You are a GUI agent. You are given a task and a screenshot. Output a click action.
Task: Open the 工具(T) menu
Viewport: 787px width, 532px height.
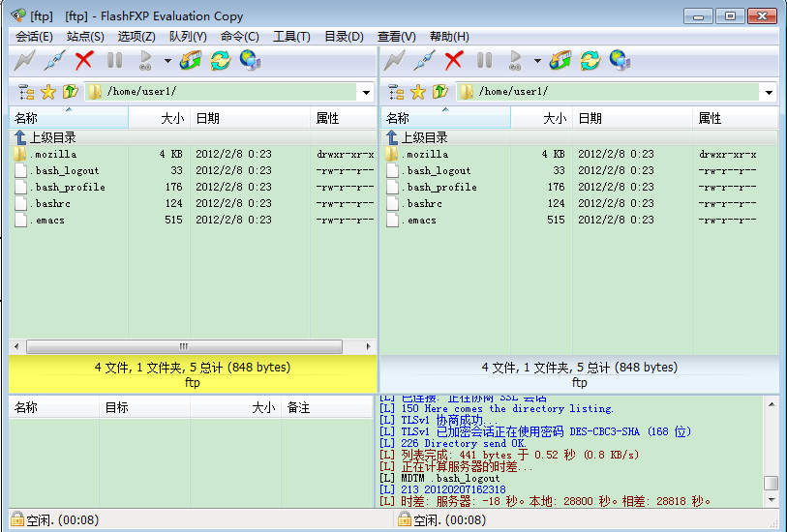tap(291, 37)
